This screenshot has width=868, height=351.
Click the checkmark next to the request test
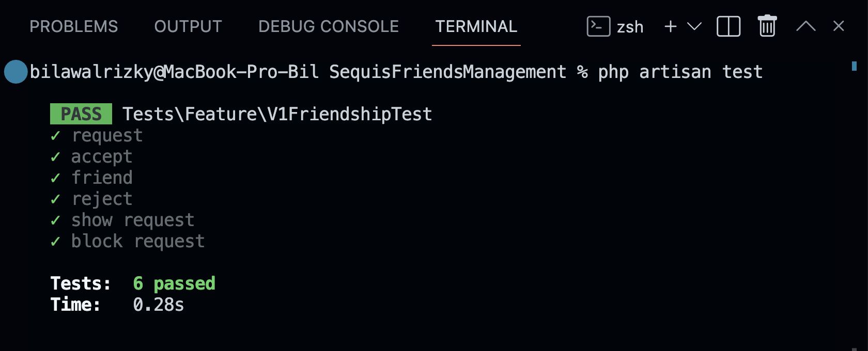(55, 135)
